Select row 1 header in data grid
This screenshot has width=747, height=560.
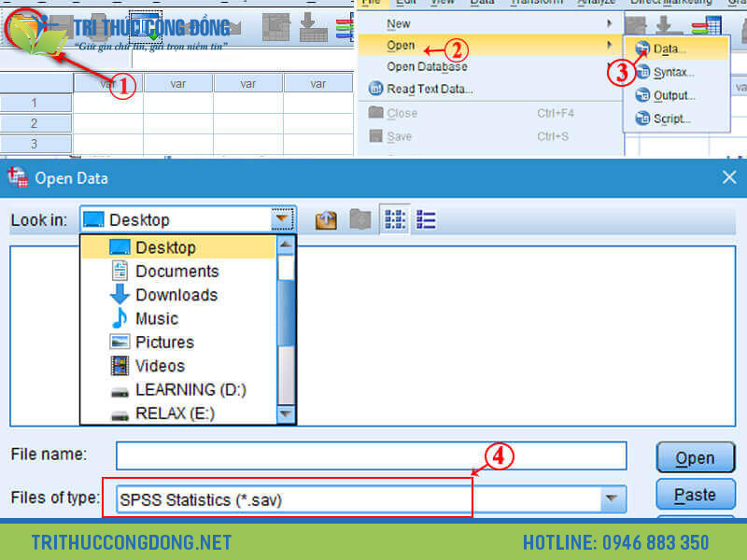click(35, 103)
